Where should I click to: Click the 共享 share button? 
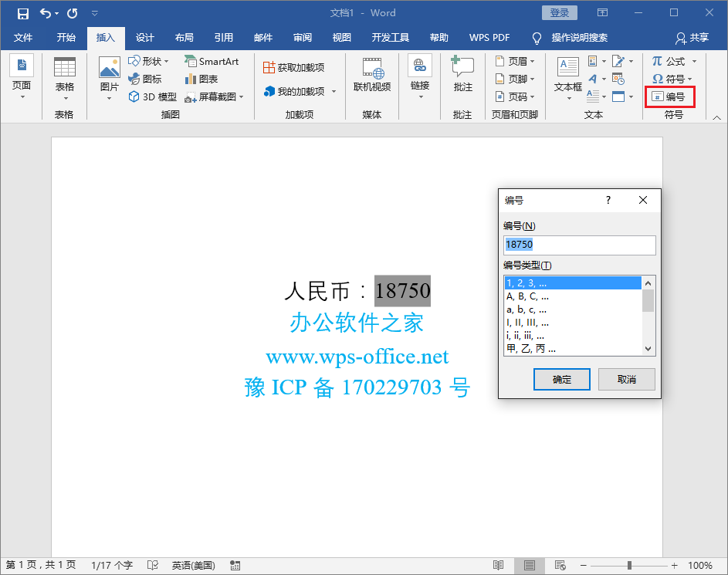pos(692,38)
